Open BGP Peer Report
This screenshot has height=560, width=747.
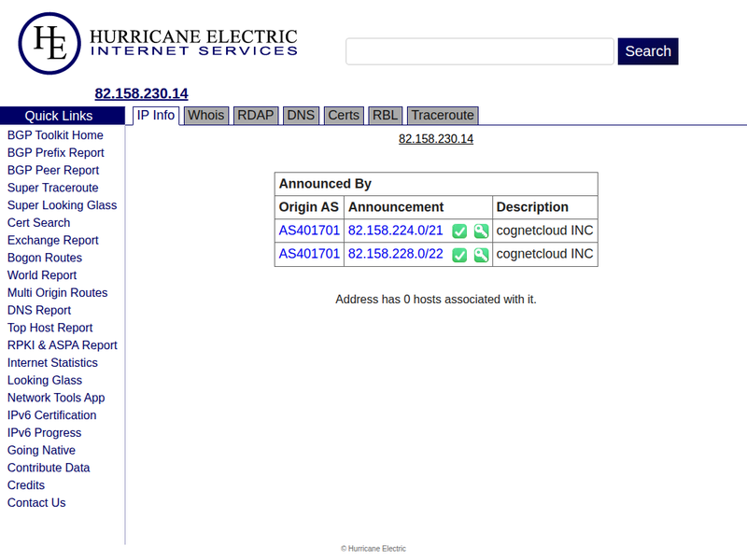coord(53,171)
